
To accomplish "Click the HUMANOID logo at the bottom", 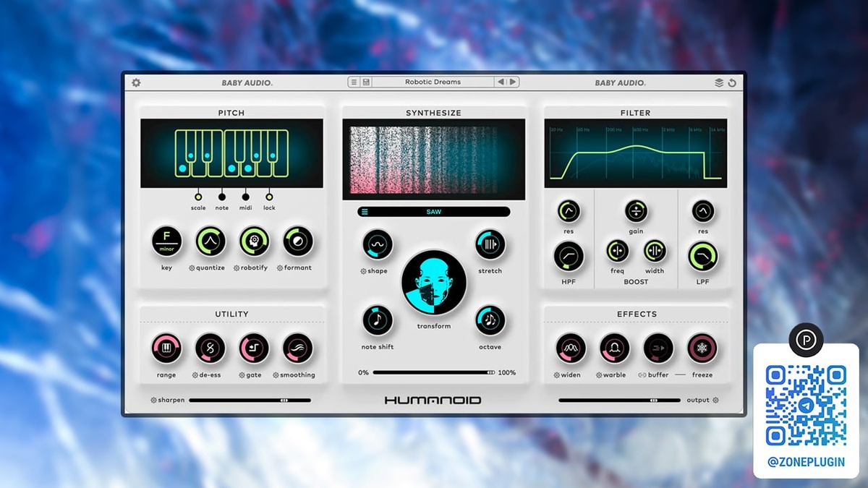I will point(433,401).
